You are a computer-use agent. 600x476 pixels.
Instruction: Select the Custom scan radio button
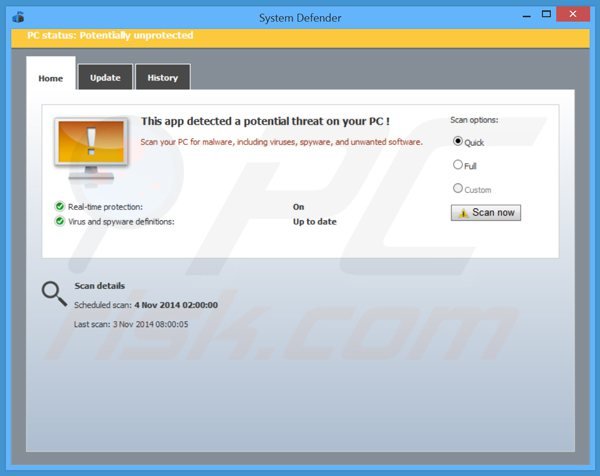click(x=459, y=188)
